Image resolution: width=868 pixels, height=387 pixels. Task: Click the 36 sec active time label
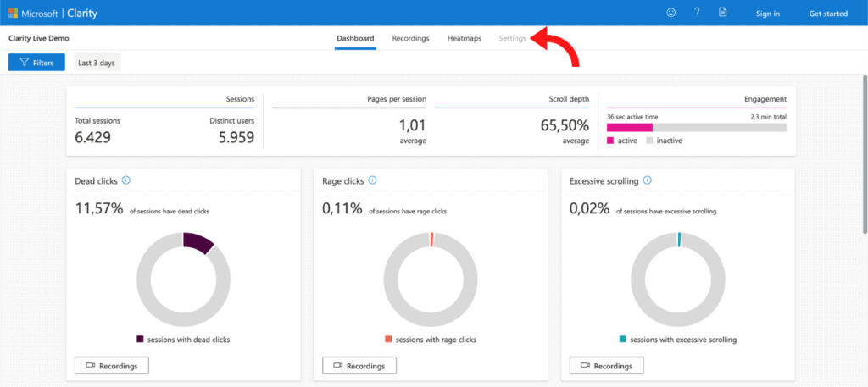(x=632, y=117)
